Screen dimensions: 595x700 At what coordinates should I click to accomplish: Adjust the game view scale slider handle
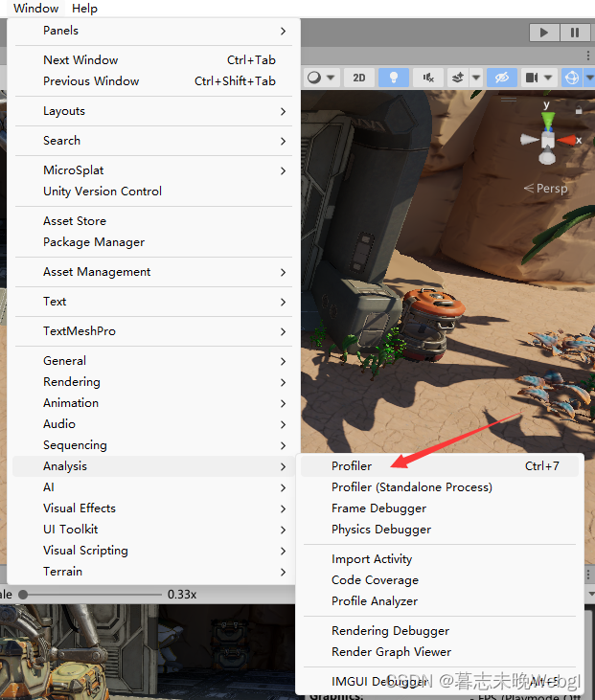pyautogui.click(x=23, y=595)
